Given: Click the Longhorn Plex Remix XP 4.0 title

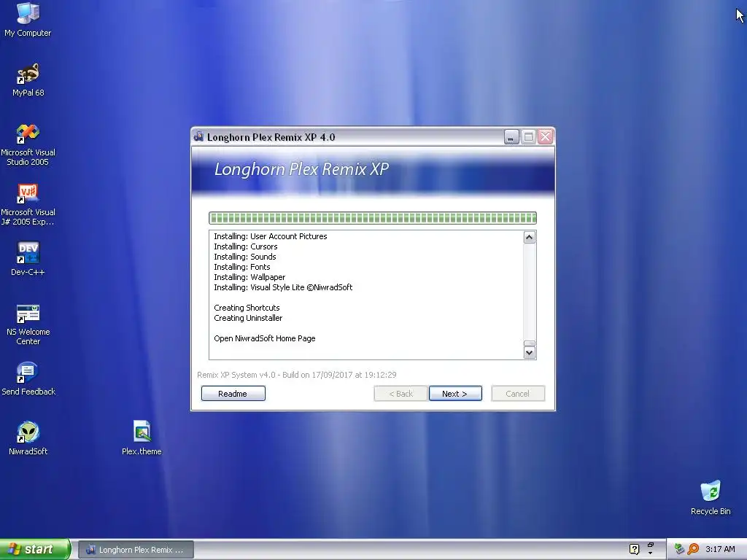Looking at the screenshot, I should coord(271,137).
